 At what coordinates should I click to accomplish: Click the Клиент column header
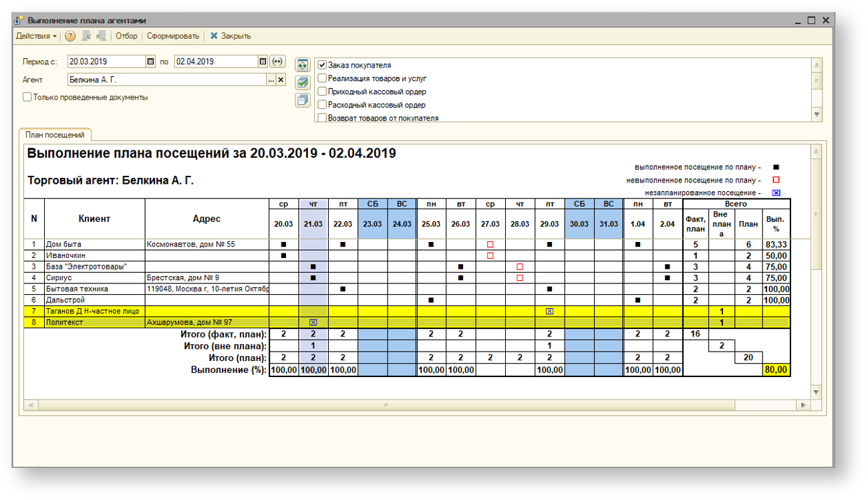(x=94, y=219)
